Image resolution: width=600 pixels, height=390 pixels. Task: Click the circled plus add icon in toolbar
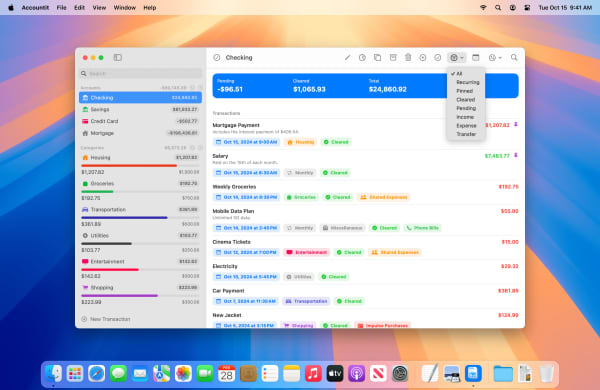click(422, 57)
